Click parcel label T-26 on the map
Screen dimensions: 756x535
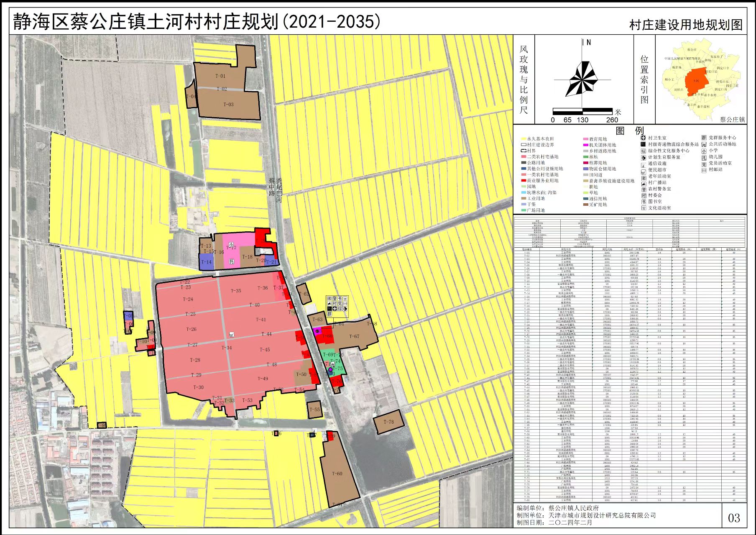point(191,329)
